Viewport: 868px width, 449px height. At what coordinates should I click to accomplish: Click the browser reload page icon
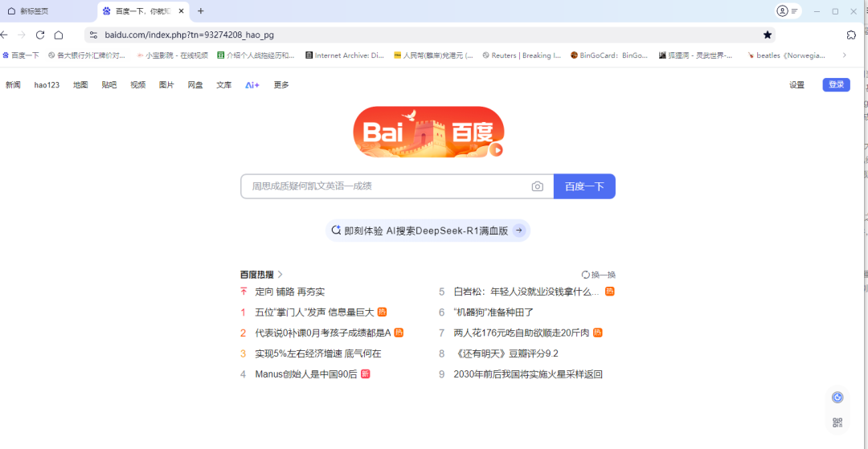[x=40, y=35]
